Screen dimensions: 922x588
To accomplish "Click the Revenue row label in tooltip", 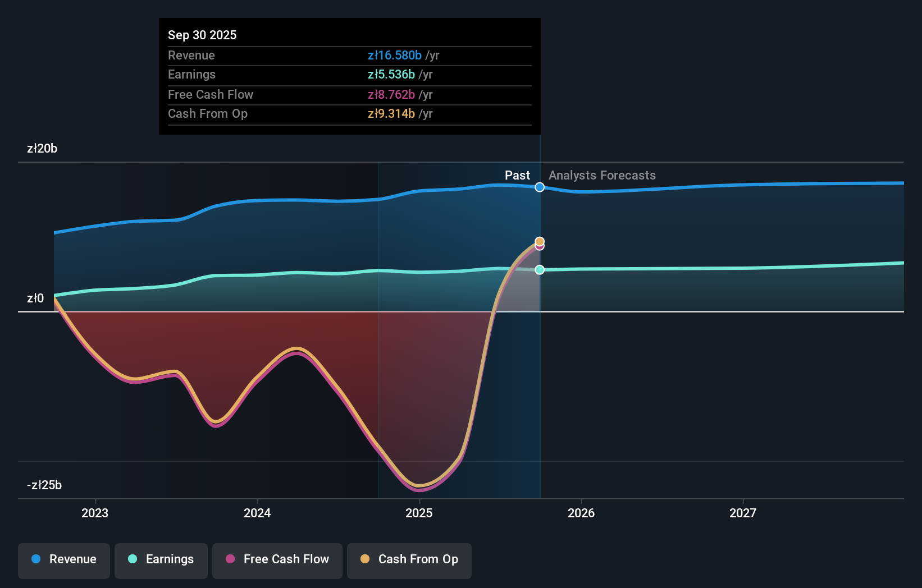I will tap(191, 56).
